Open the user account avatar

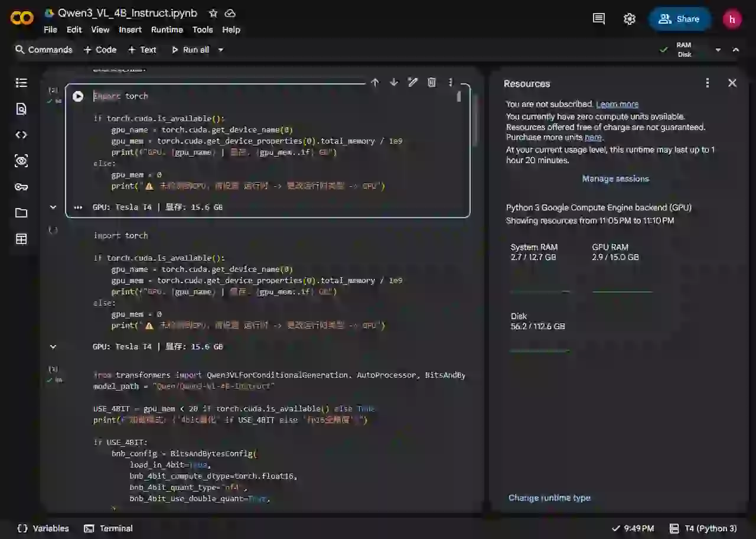click(732, 19)
